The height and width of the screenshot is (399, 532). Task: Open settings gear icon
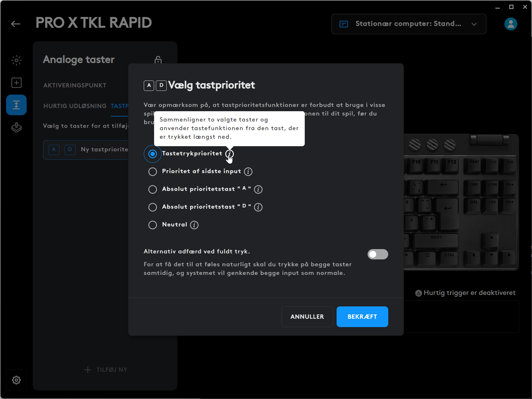16,380
